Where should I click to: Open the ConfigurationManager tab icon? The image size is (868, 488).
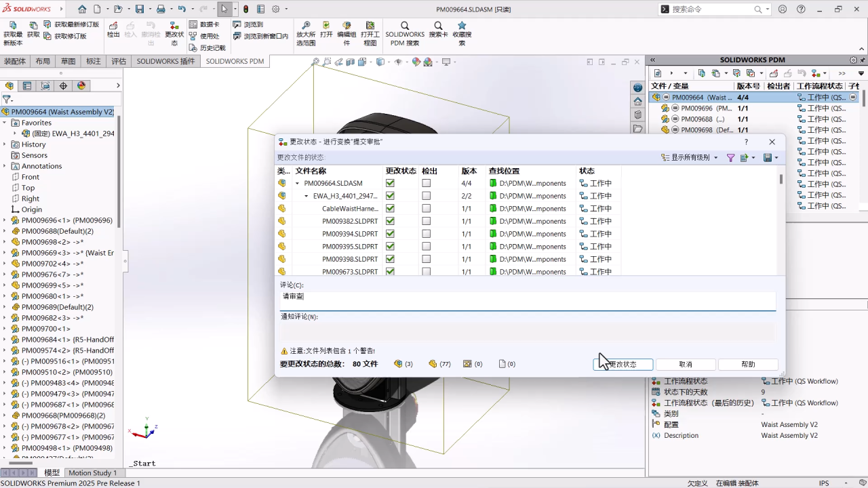45,86
